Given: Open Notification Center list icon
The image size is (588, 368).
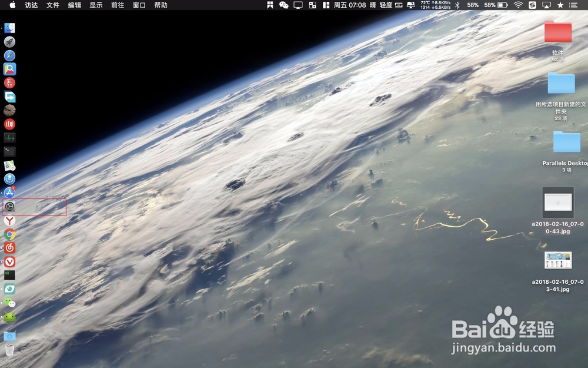Looking at the screenshot, I should 573,5.
